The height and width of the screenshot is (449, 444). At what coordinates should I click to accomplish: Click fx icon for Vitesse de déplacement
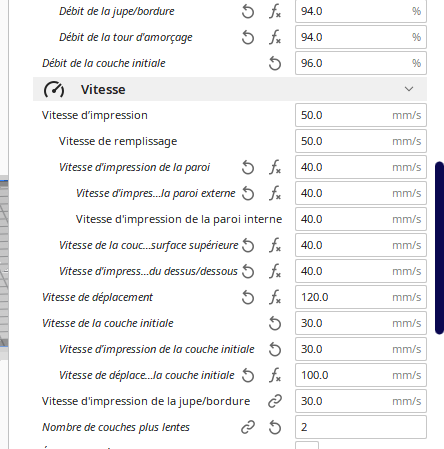(275, 297)
